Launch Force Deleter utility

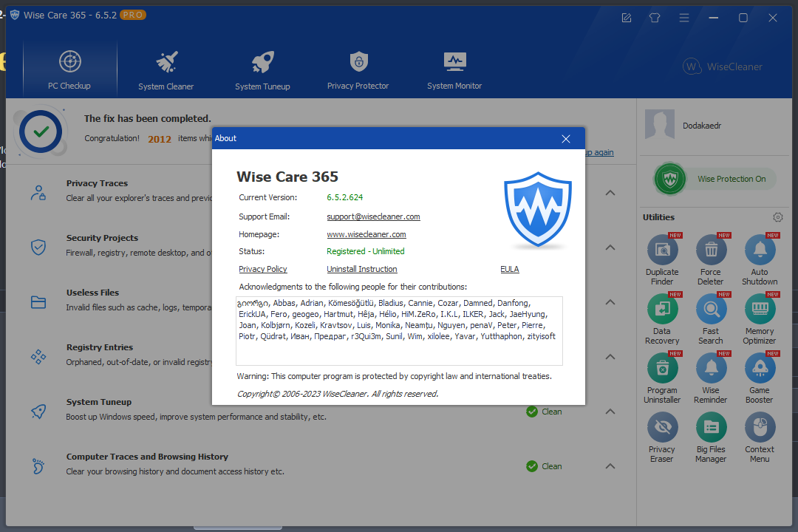[x=711, y=259]
